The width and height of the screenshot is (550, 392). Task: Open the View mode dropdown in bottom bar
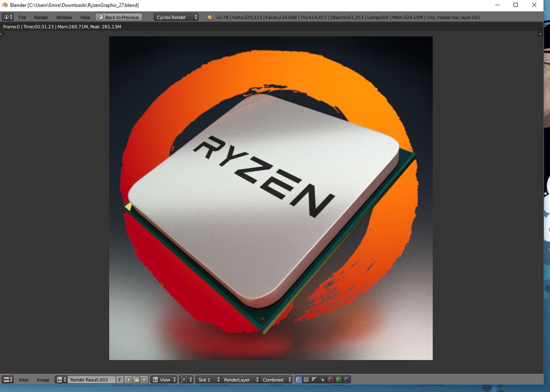click(164, 379)
